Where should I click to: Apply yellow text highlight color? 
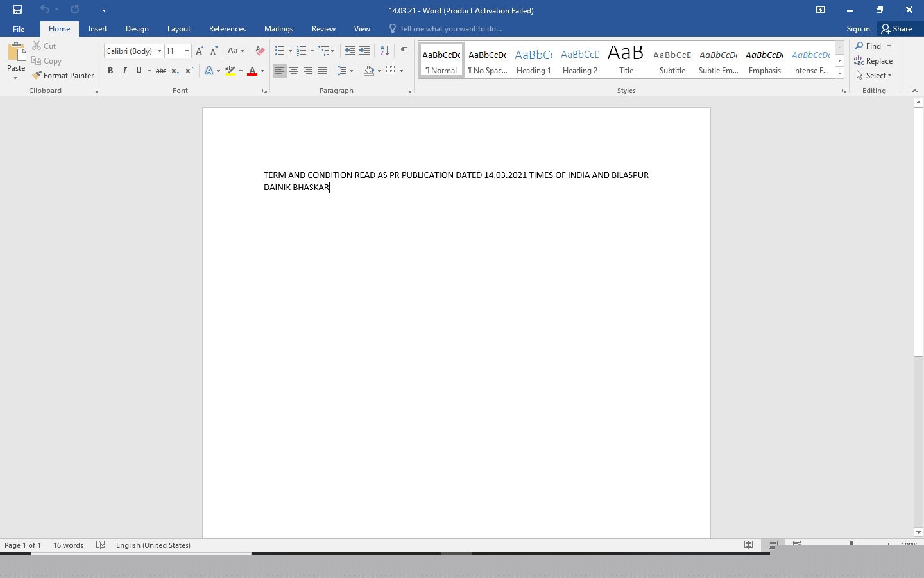230,71
